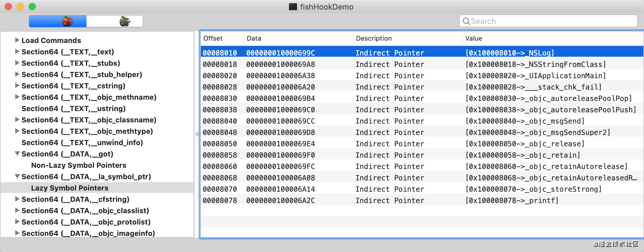Expand Section64 (__TEXT,__stubs) node

17,63
